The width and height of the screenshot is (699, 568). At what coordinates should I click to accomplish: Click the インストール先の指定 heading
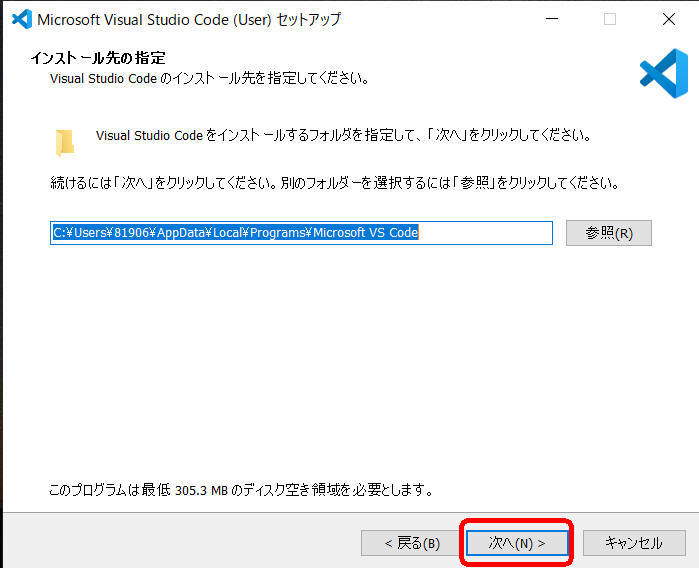coord(98,58)
